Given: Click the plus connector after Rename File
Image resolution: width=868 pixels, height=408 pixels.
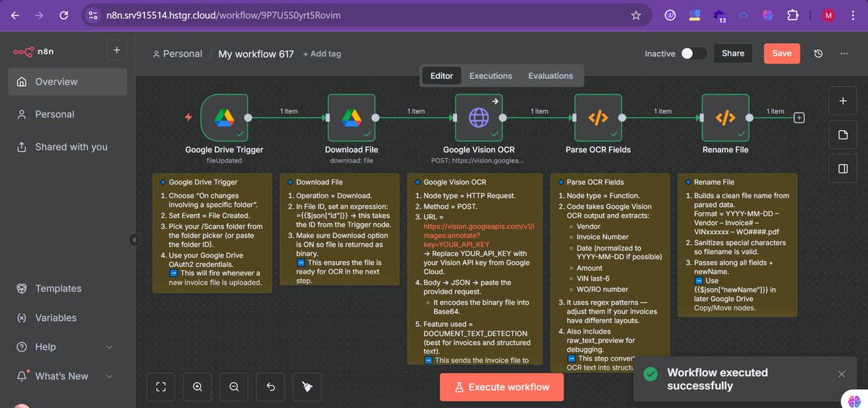Looking at the screenshot, I should point(799,117).
